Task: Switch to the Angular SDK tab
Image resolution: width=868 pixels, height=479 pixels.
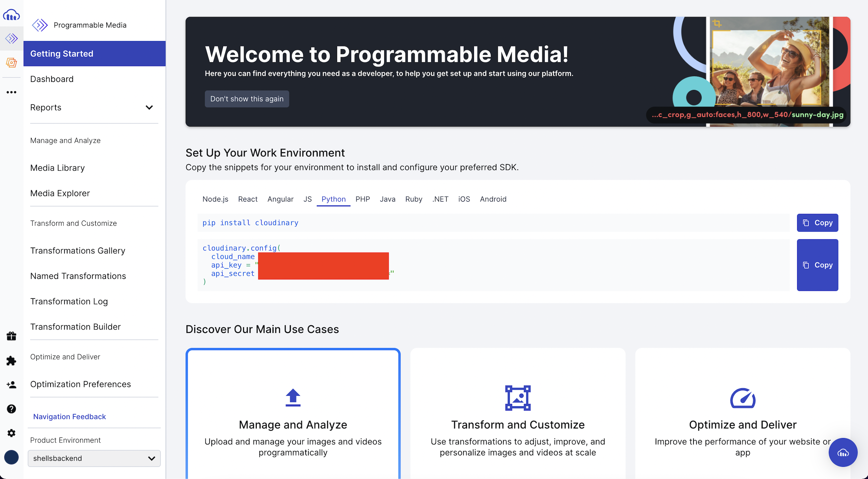Action: [280, 199]
